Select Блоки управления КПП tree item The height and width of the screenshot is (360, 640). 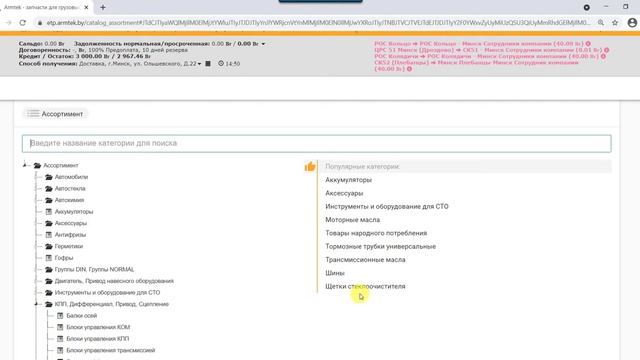[x=98, y=339]
